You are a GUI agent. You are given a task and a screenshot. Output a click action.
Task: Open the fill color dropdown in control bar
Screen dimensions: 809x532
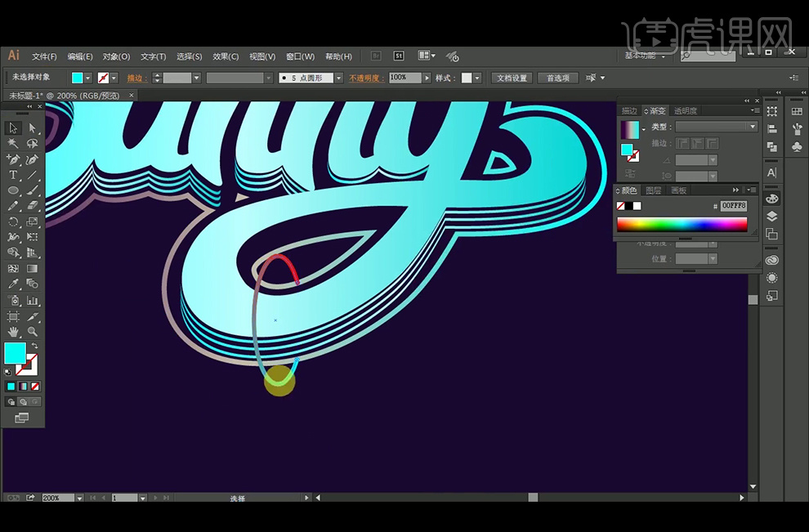[x=88, y=78]
